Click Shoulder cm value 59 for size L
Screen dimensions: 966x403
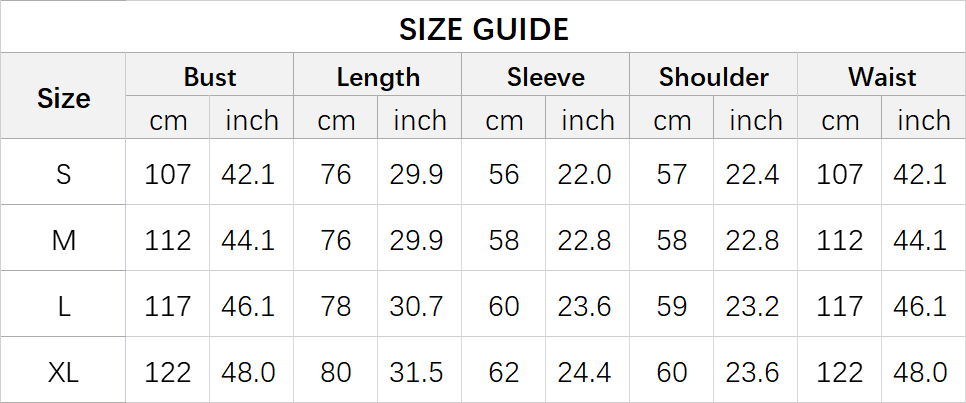[672, 306]
